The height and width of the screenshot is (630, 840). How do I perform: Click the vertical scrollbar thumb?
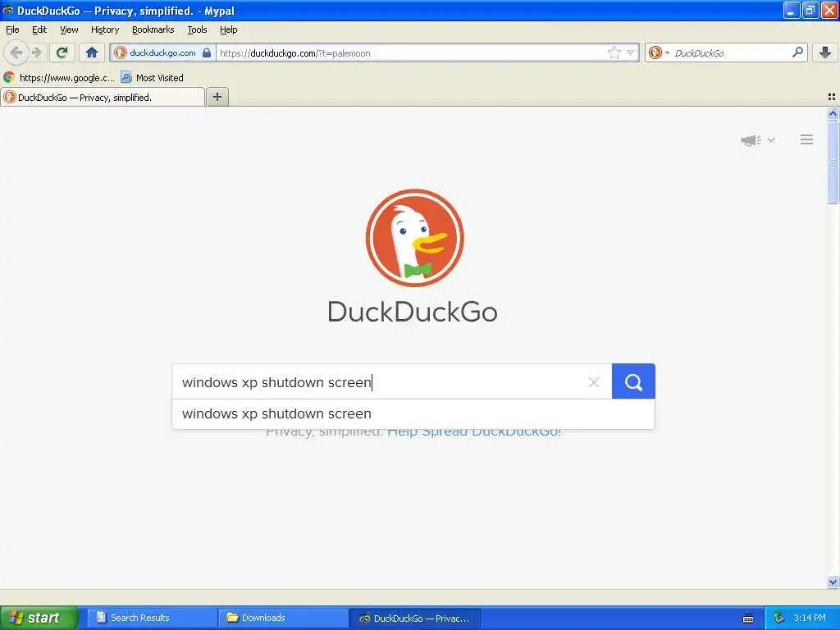pos(833,162)
